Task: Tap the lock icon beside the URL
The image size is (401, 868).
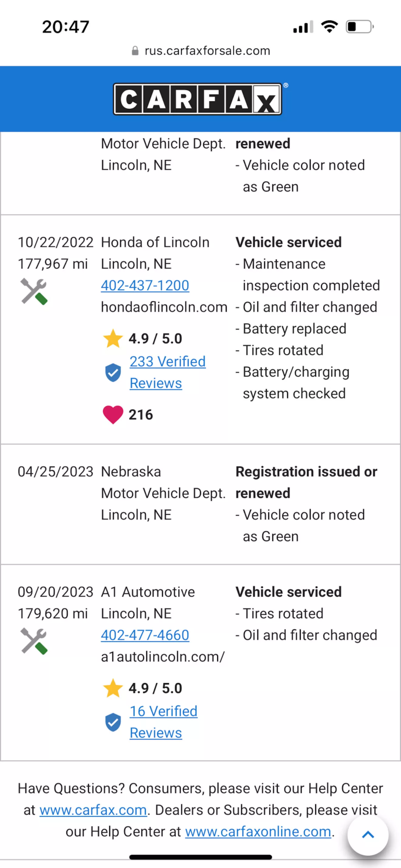Action: 135,51
